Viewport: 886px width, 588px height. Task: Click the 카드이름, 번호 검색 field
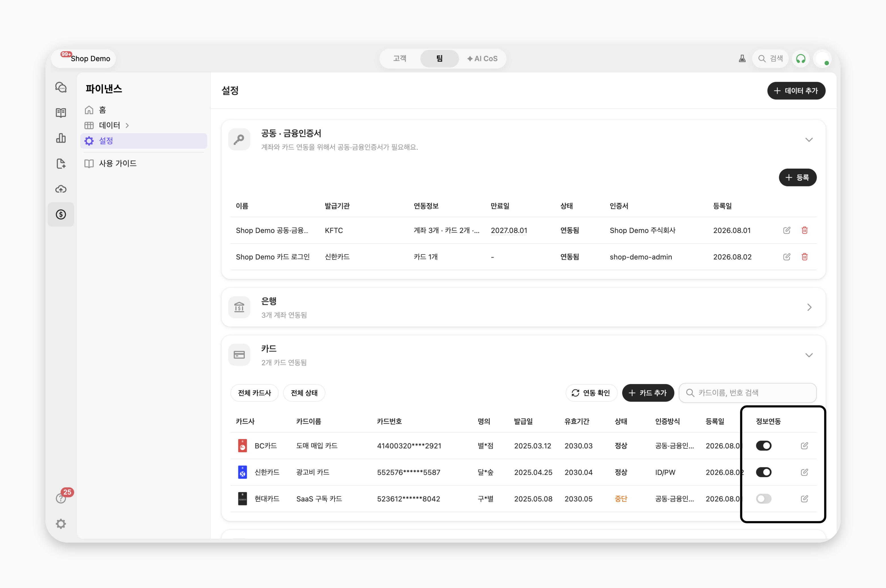pyautogui.click(x=747, y=393)
